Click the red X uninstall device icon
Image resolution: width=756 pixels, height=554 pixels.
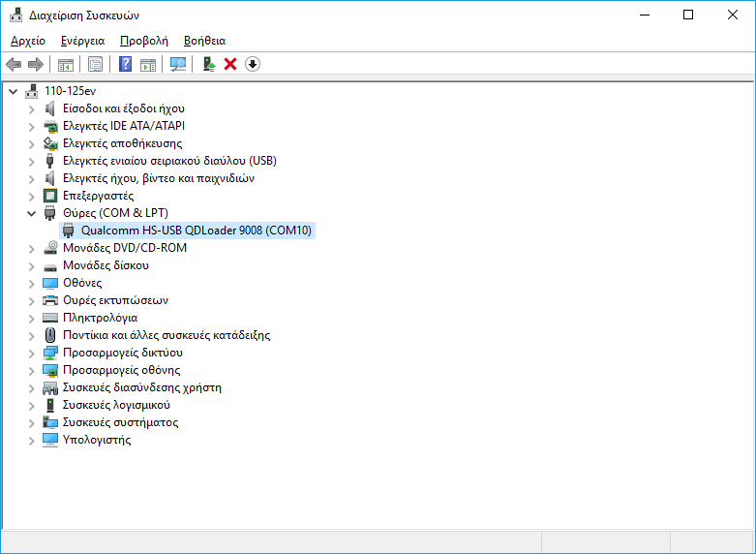coord(230,64)
